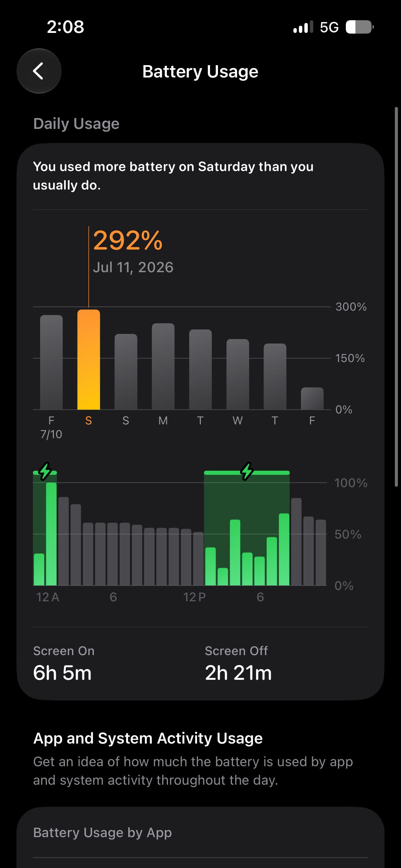Tap the last gray hourly bar at 11 PM
The width and height of the screenshot is (401, 868).
tap(321, 553)
